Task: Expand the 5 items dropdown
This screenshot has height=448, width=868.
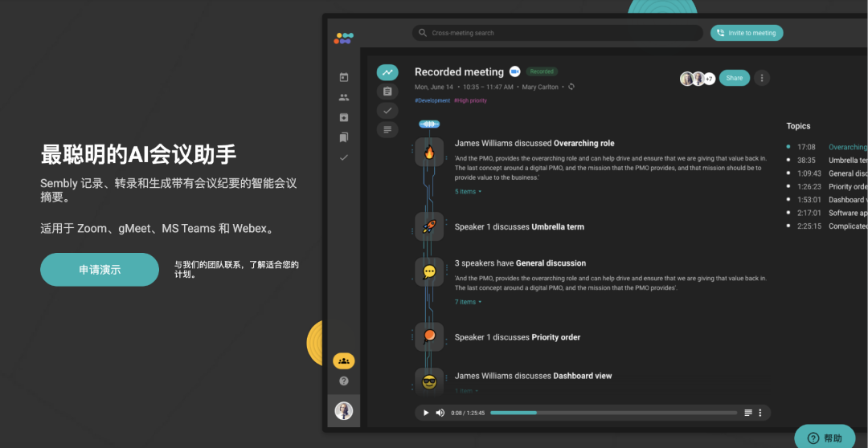Action: (x=468, y=191)
